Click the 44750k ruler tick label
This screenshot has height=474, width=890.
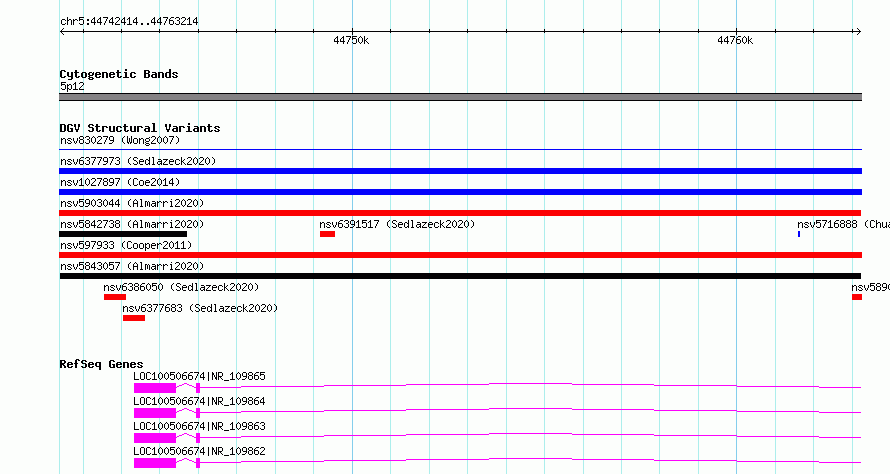pos(351,40)
